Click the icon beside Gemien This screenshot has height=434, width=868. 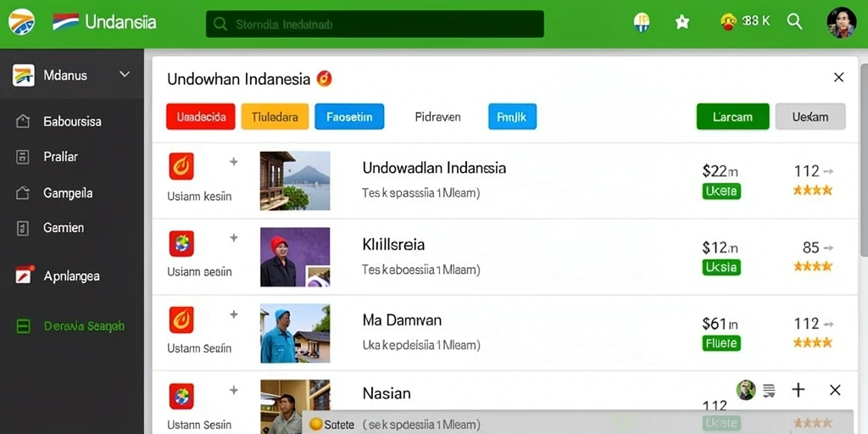(x=23, y=228)
